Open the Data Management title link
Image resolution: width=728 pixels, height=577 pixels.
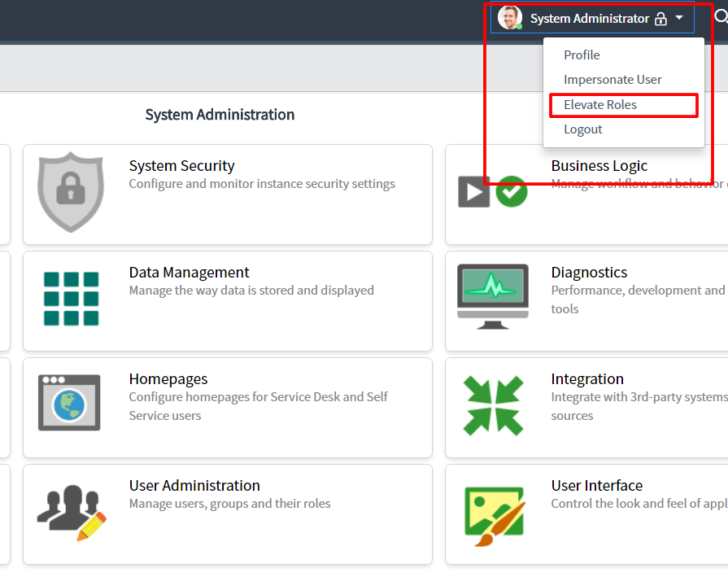point(189,273)
